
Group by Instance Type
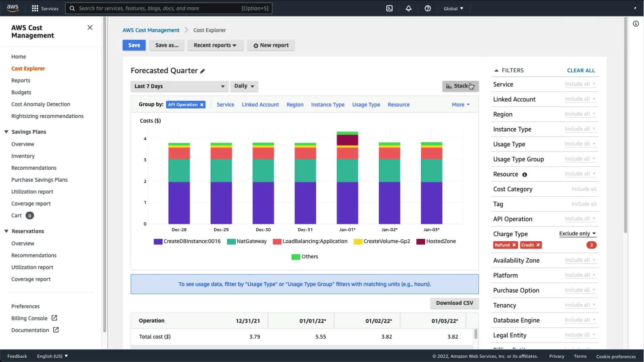click(x=327, y=105)
